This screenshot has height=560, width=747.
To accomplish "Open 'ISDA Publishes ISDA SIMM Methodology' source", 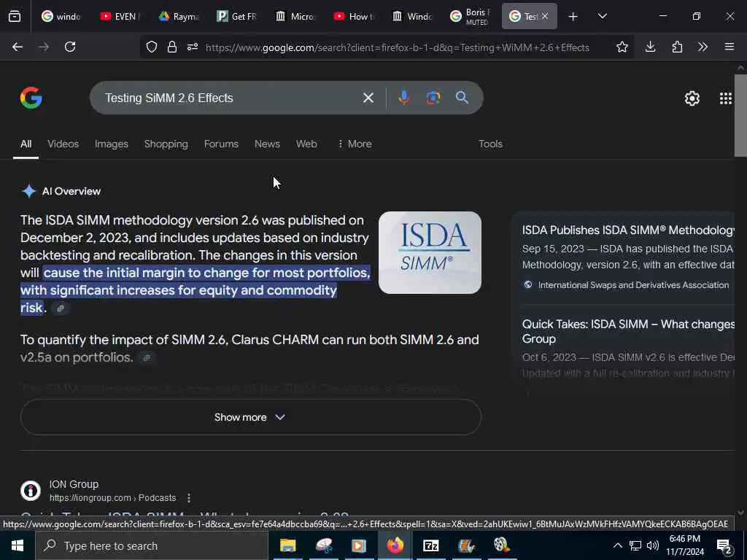I will pos(628,230).
